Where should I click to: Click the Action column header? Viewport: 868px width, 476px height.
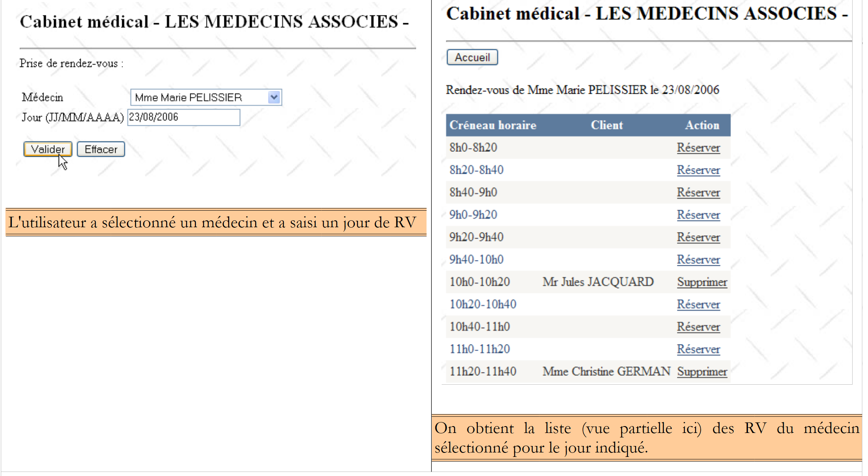702,125
